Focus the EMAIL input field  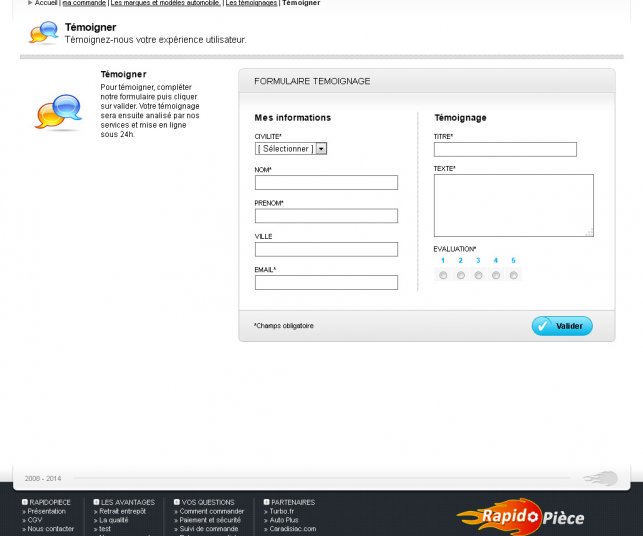[326, 283]
